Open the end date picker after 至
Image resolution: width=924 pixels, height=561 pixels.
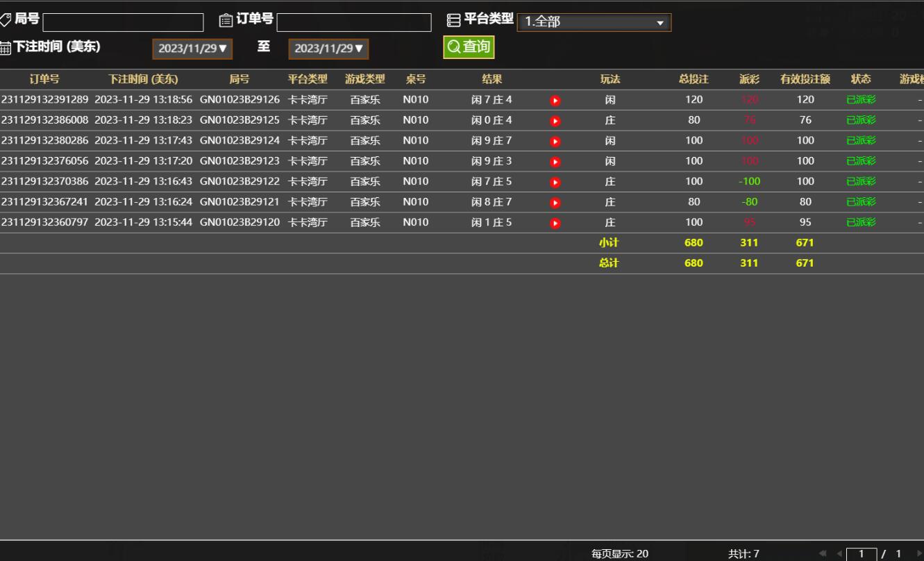tap(328, 49)
